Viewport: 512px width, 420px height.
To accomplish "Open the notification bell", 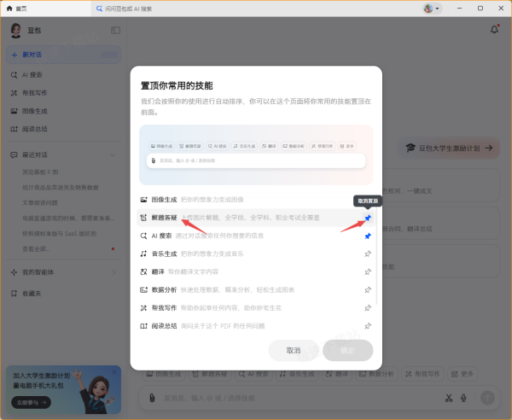I will click(494, 29).
